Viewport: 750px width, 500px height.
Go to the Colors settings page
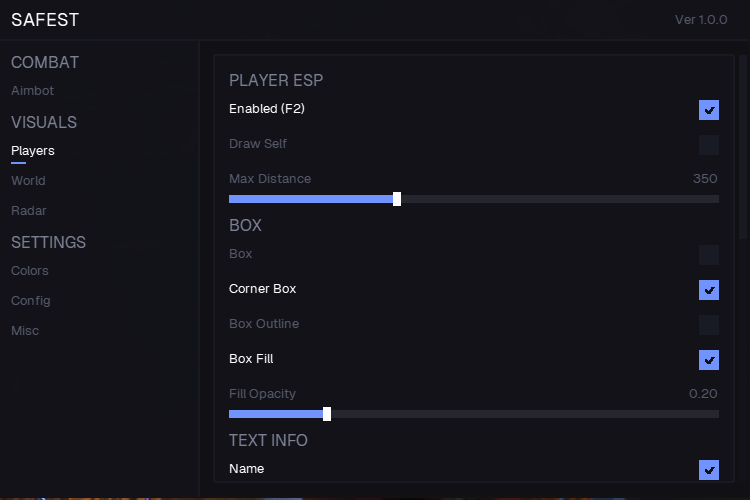pyautogui.click(x=30, y=271)
